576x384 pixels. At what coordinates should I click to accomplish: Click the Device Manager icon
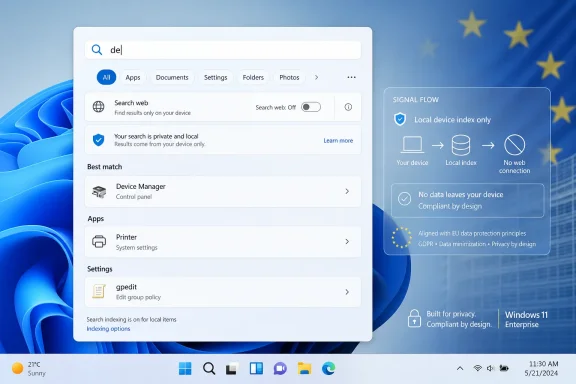point(99,191)
